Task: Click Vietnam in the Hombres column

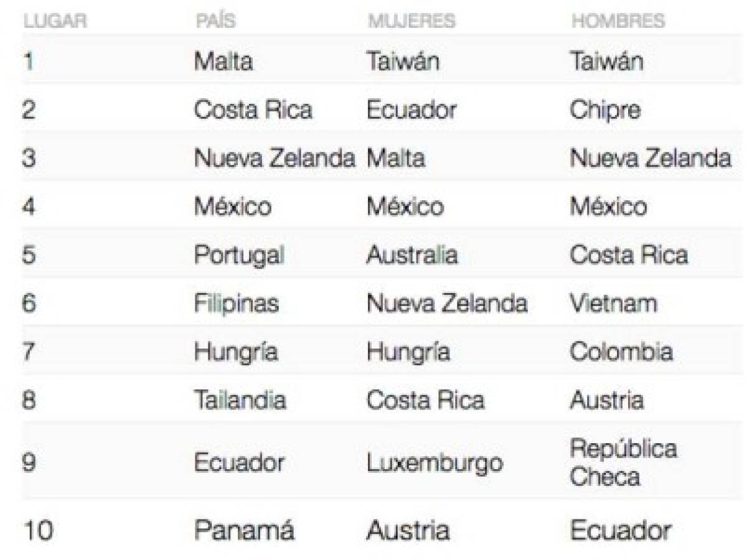Action: point(613,303)
